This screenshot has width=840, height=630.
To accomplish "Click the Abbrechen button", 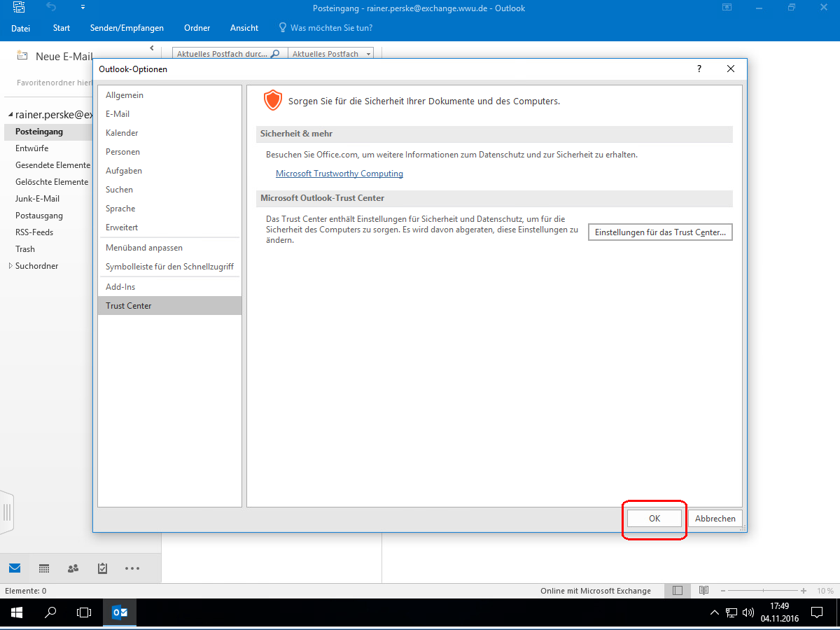I will tap(715, 519).
